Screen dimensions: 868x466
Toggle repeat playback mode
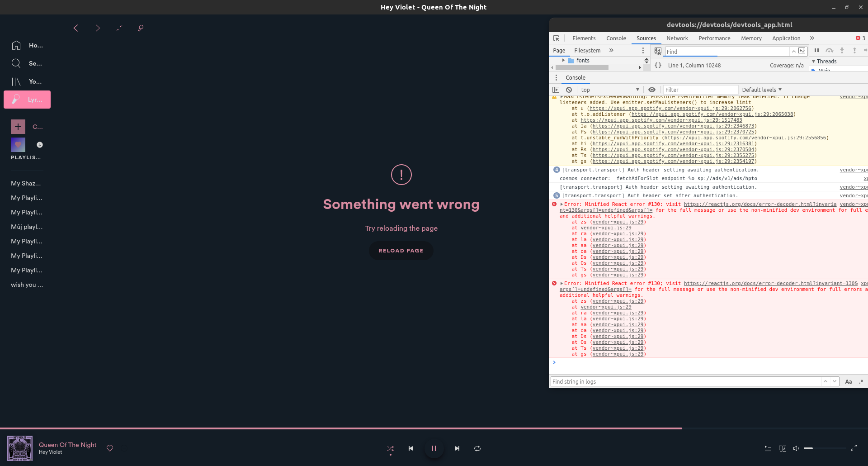(477, 448)
